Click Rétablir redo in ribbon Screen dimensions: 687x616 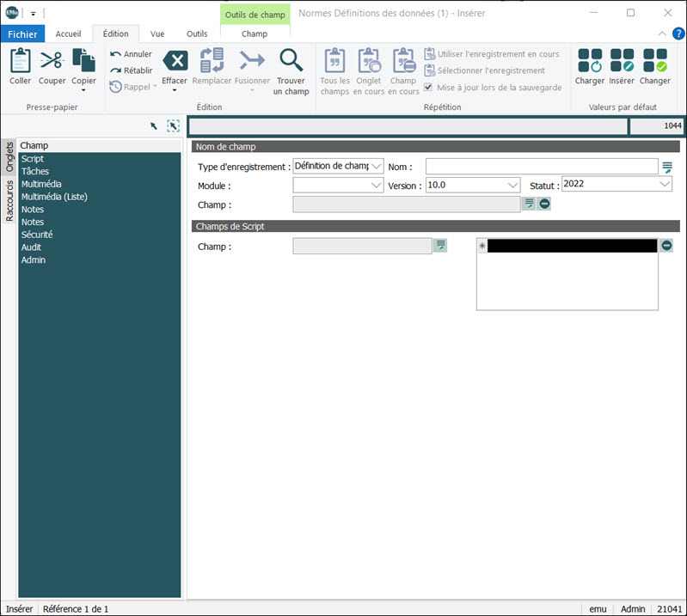pyautogui.click(x=131, y=70)
